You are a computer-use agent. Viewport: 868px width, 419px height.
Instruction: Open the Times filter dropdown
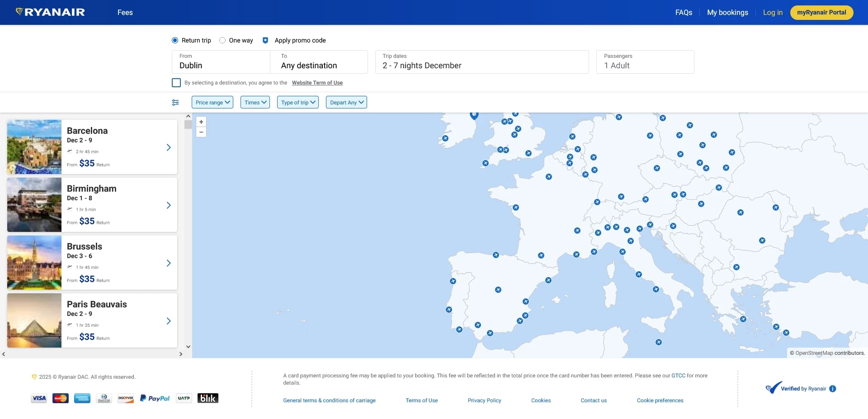click(x=255, y=103)
